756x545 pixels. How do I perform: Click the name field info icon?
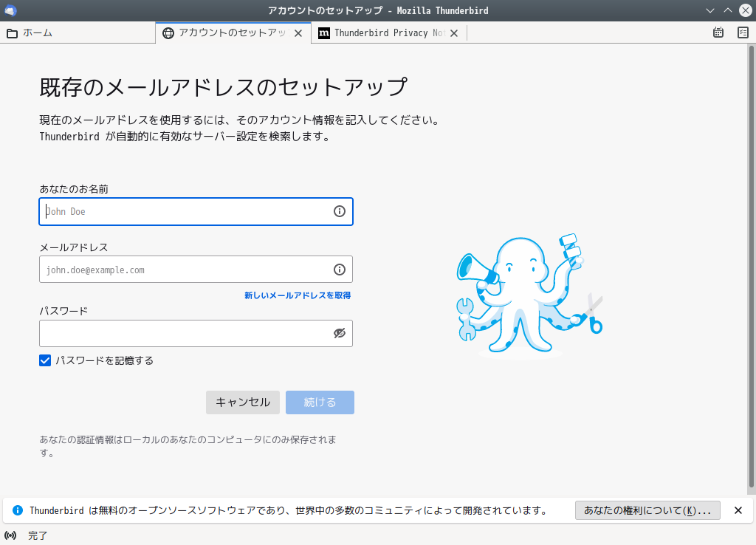(x=340, y=211)
